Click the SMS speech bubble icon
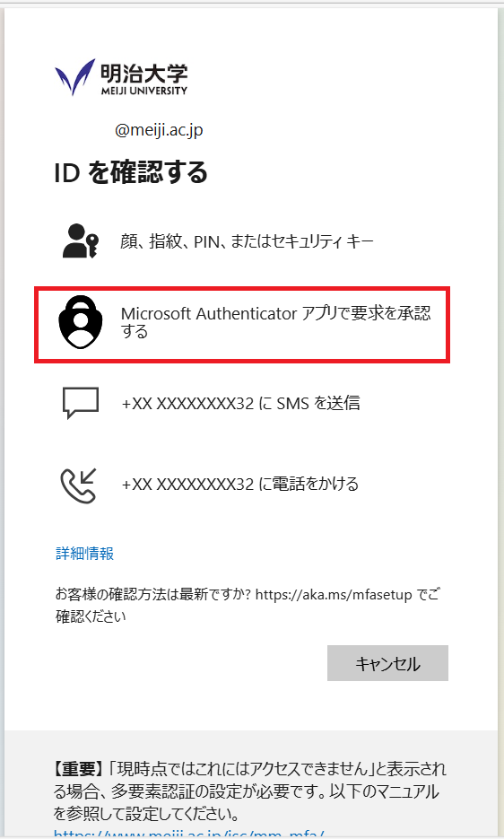 81,402
